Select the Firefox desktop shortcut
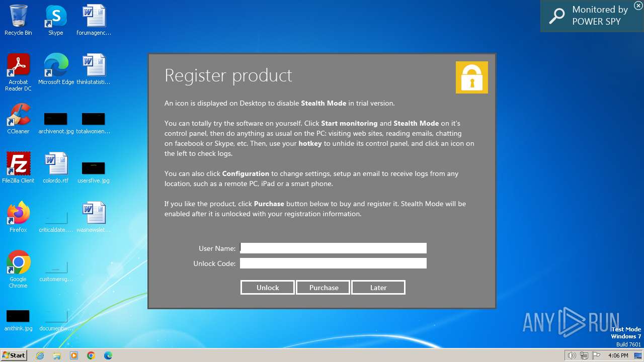This screenshot has height=362, width=644. tap(18, 217)
